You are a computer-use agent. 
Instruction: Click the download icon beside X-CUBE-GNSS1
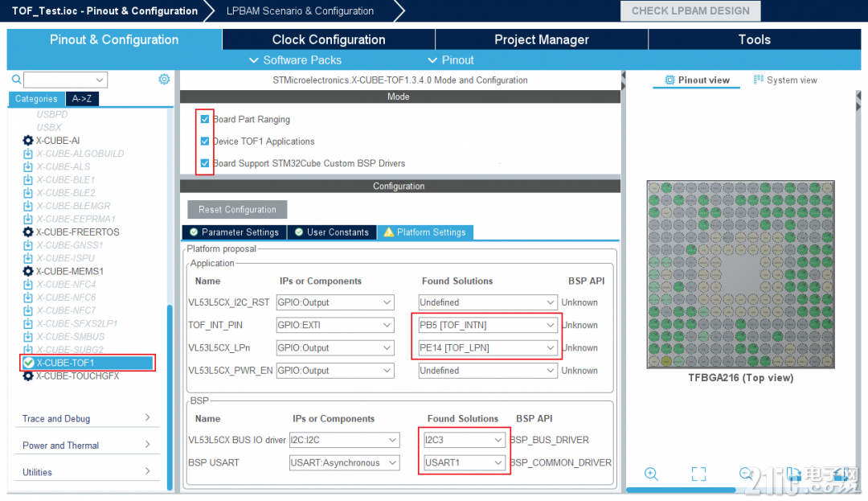(27, 245)
